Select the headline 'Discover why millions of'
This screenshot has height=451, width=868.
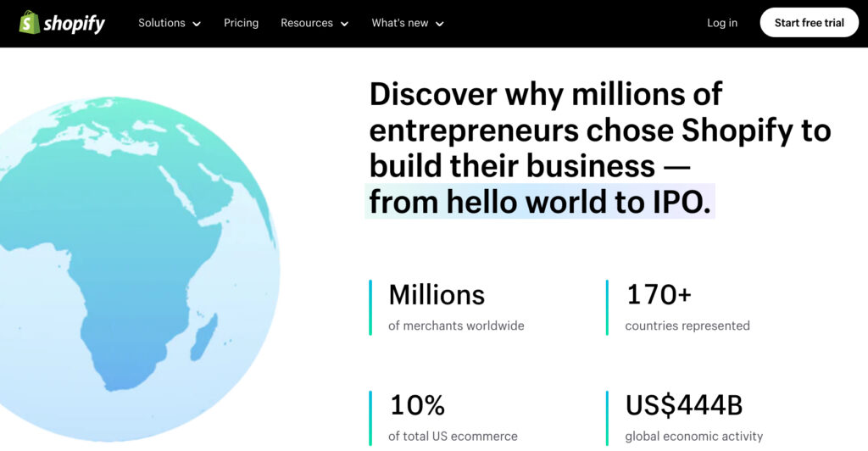click(546, 94)
